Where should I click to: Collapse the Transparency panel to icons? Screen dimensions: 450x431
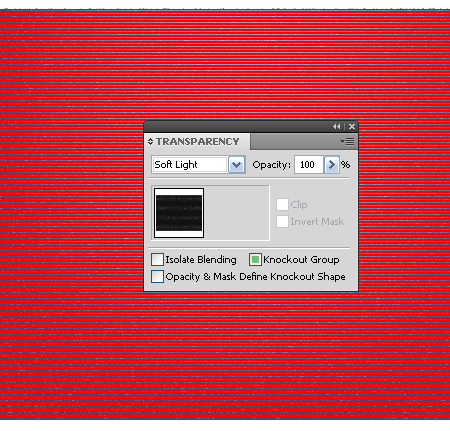(336, 127)
